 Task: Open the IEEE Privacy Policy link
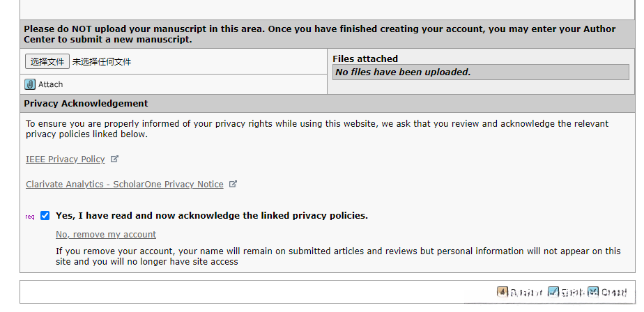pyautogui.click(x=66, y=159)
